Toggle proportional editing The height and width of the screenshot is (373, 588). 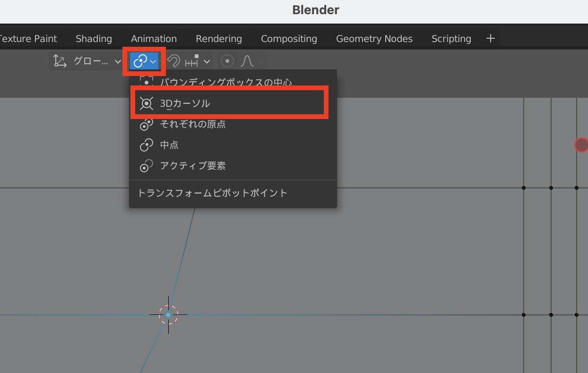[x=227, y=61]
